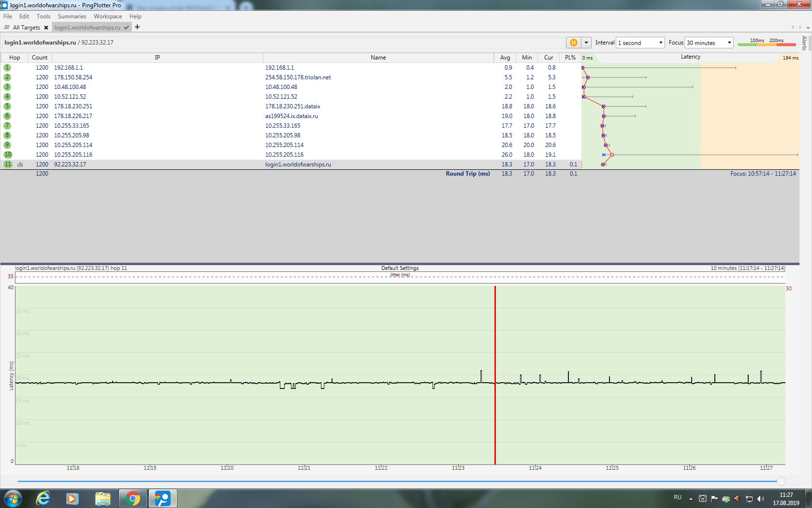
Task: Click the tab list dropdown arrow at right
Action: (x=808, y=28)
